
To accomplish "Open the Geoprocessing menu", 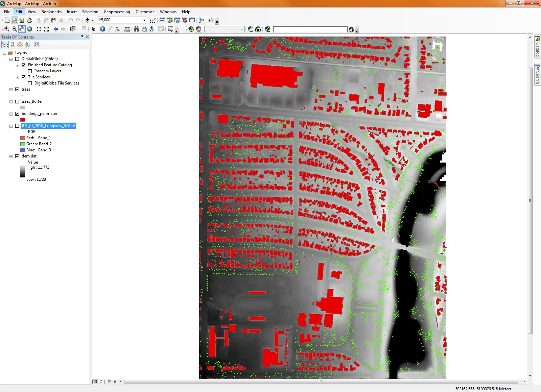I will coord(117,11).
